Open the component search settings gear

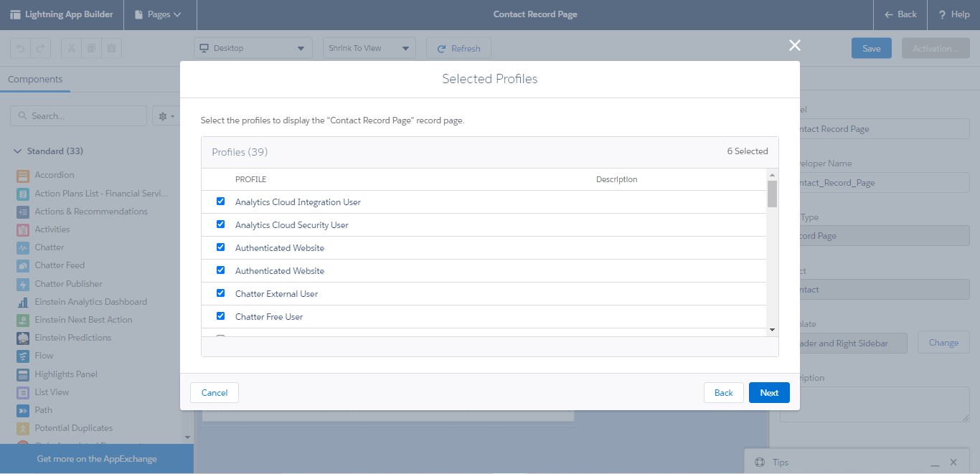pyautogui.click(x=164, y=115)
